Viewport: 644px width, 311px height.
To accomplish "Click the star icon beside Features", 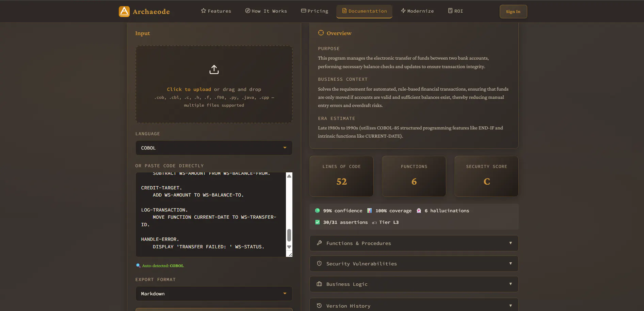I will [204, 11].
